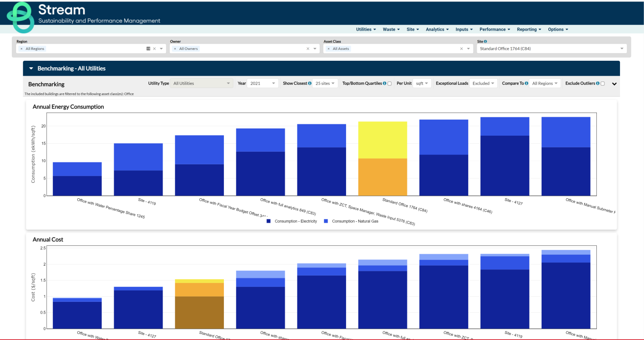644x340 pixels.
Task: Click the Exclude Outliers info icon
Action: (x=598, y=83)
